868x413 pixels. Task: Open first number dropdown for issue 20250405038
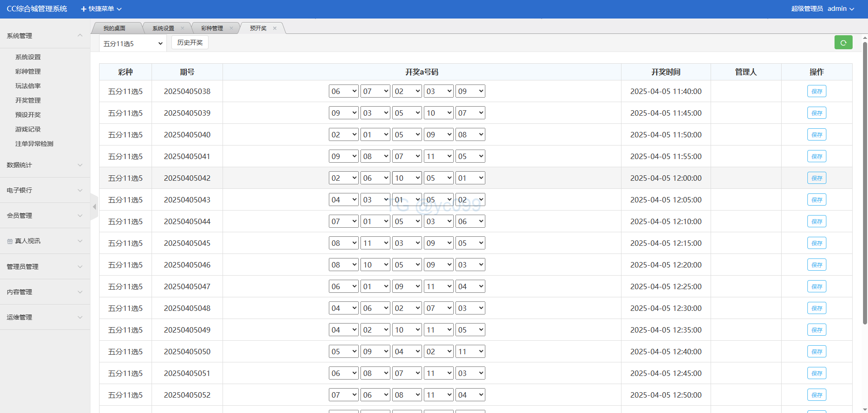pyautogui.click(x=343, y=91)
